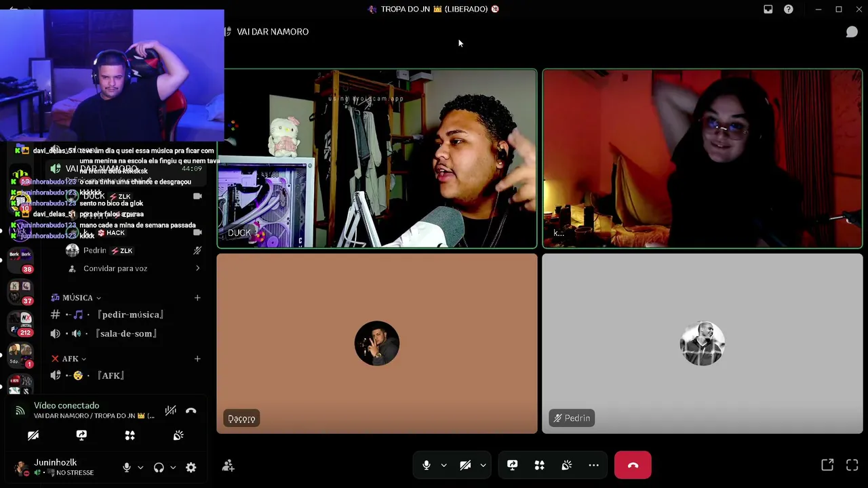868x488 pixels.
Task: Turn on camera from the voice panel
Action: click(x=33, y=435)
